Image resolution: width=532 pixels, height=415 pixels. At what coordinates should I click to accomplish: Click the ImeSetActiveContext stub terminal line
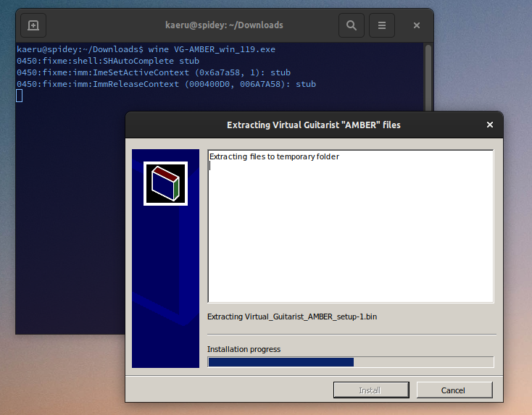pyautogui.click(x=154, y=72)
